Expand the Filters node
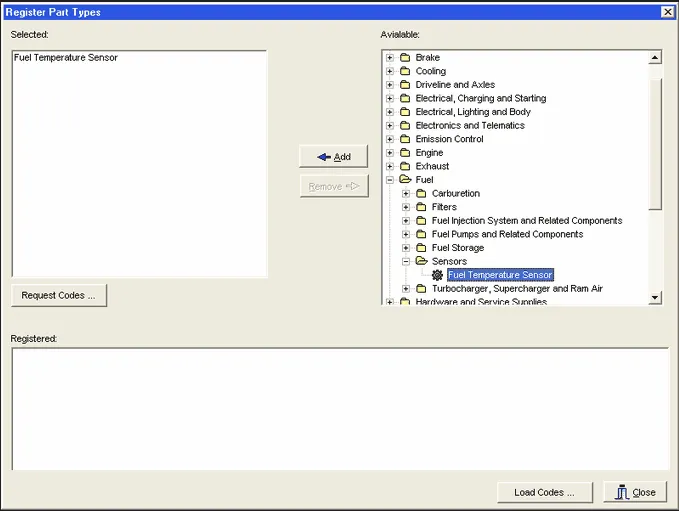This screenshot has width=679, height=511. coord(406,207)
